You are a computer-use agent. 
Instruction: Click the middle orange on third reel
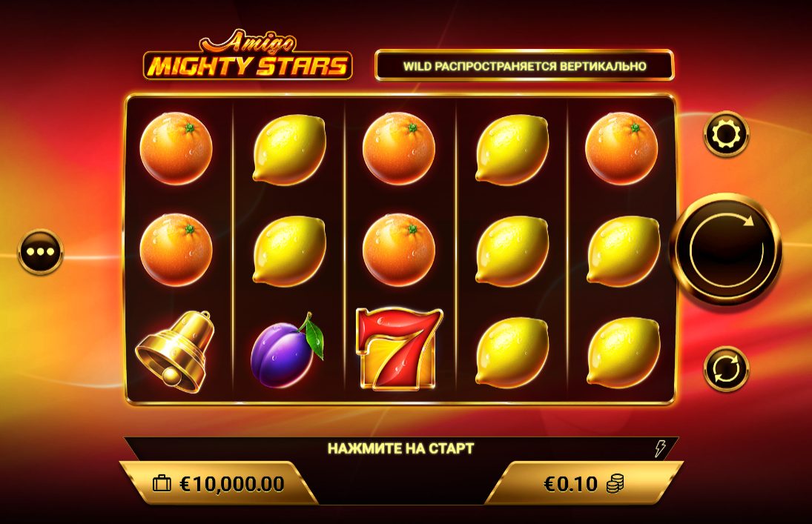399,250
